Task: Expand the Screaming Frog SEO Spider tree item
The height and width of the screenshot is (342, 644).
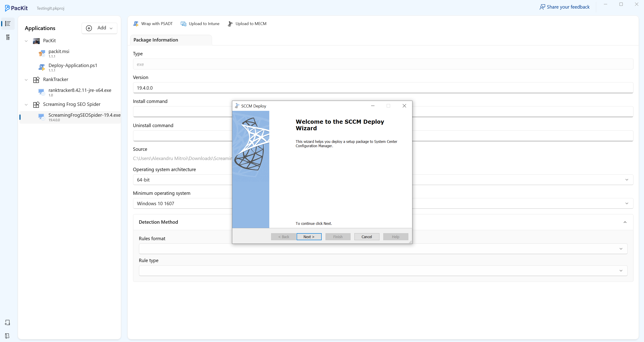Action: point(27,104)
